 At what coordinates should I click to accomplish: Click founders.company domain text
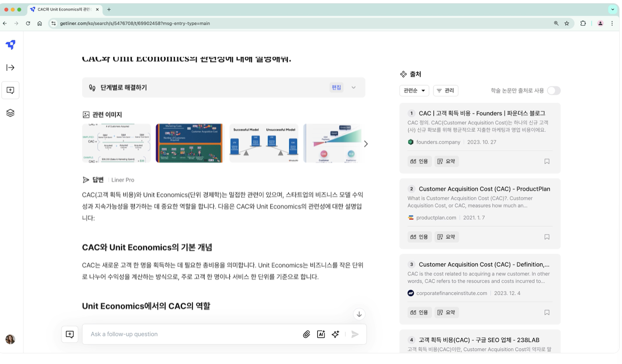[438, 142]
